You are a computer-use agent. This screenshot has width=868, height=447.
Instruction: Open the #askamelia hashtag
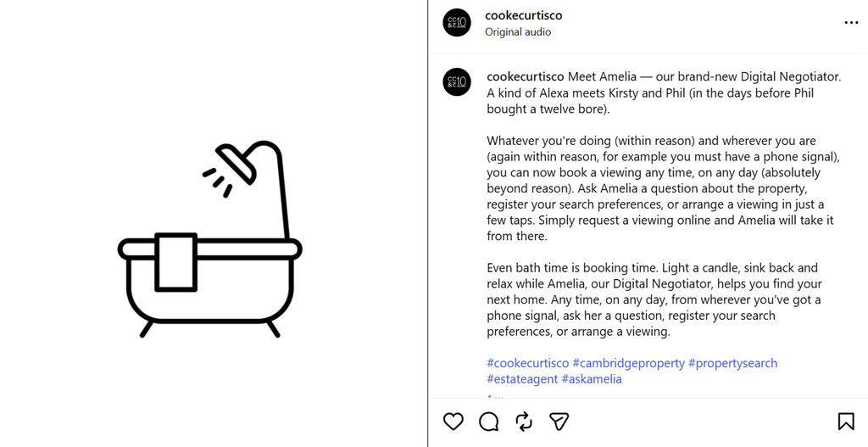coord(591,379)
